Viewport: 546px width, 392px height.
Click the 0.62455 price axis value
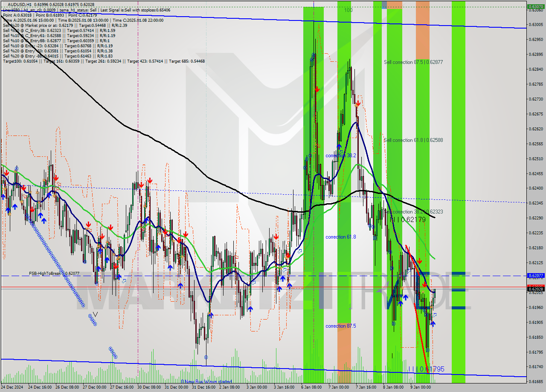535,174
